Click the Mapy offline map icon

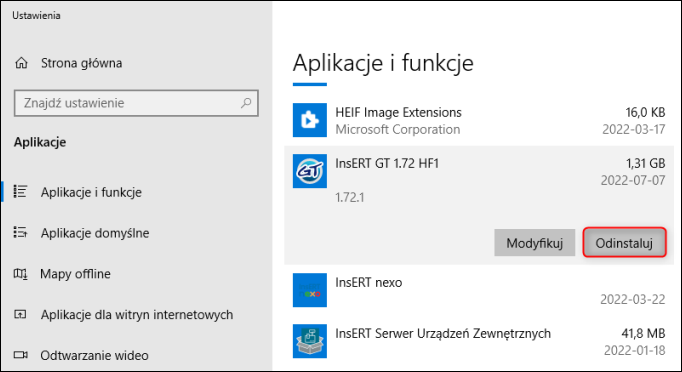20,274
